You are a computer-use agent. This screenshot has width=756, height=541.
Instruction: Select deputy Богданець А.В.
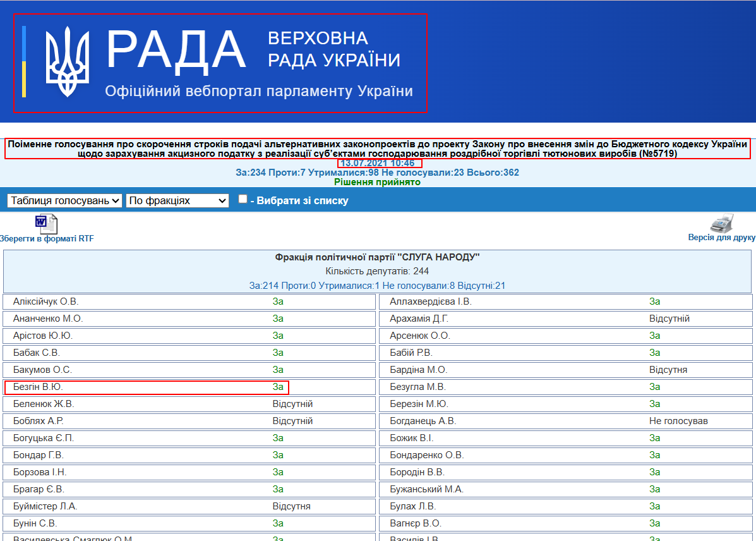coord(423,421)
